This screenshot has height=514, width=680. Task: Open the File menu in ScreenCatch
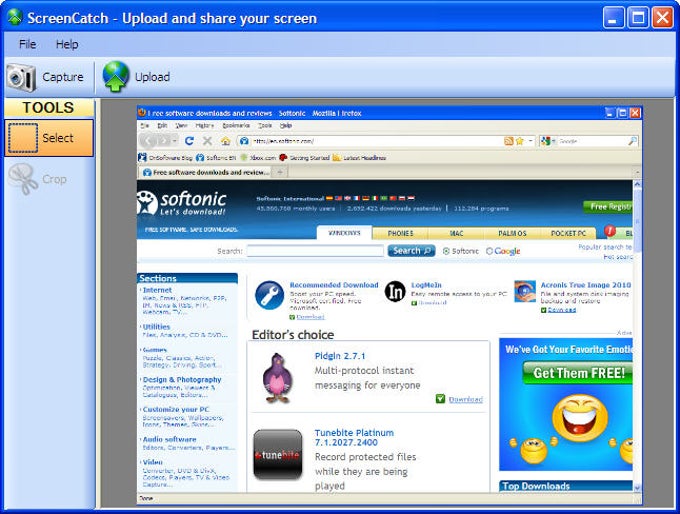(27, 44)
